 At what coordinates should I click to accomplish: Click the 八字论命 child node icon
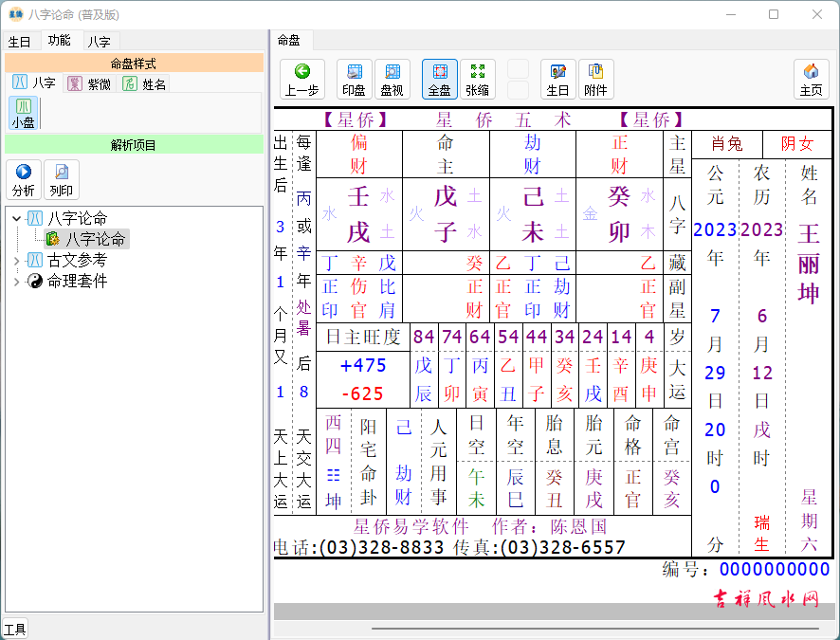pos(52,239)
